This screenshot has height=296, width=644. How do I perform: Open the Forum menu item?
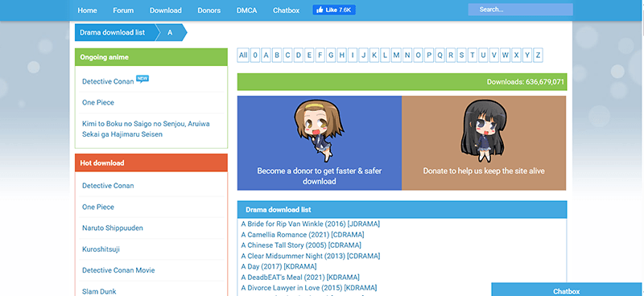pyautogui.click(x=123, y=10)
